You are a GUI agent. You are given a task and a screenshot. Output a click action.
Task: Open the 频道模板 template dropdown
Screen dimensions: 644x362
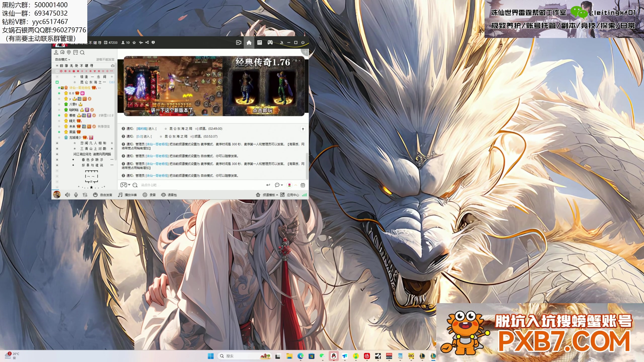click(x=267, y=195)
